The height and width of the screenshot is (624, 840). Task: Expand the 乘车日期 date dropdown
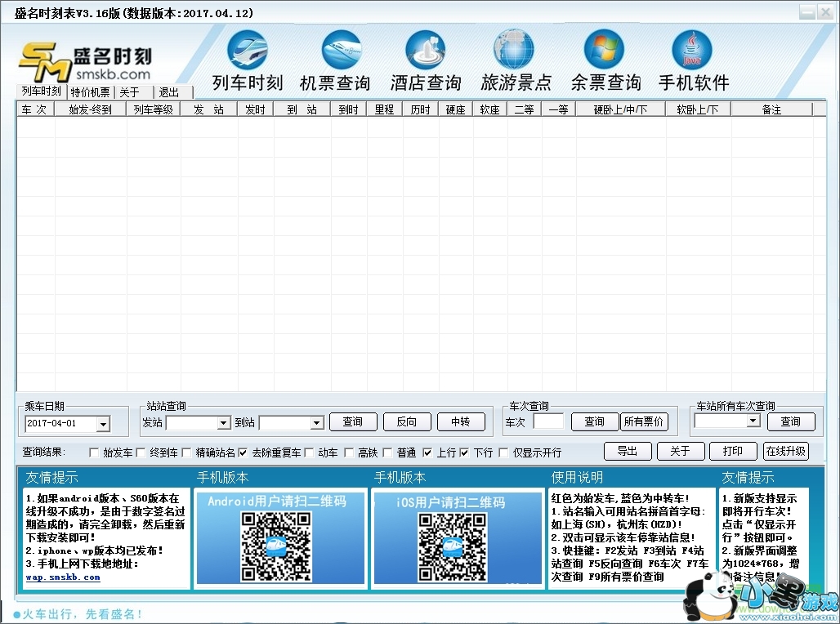click(104, 424)
